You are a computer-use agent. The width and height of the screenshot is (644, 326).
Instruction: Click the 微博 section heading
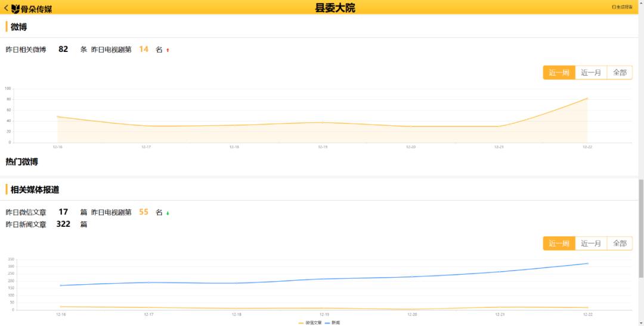click(19, 27)
